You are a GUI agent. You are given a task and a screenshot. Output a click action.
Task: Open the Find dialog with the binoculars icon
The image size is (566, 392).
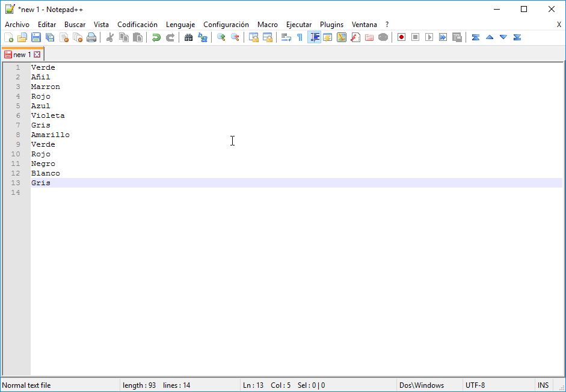[x=188, y=37]
